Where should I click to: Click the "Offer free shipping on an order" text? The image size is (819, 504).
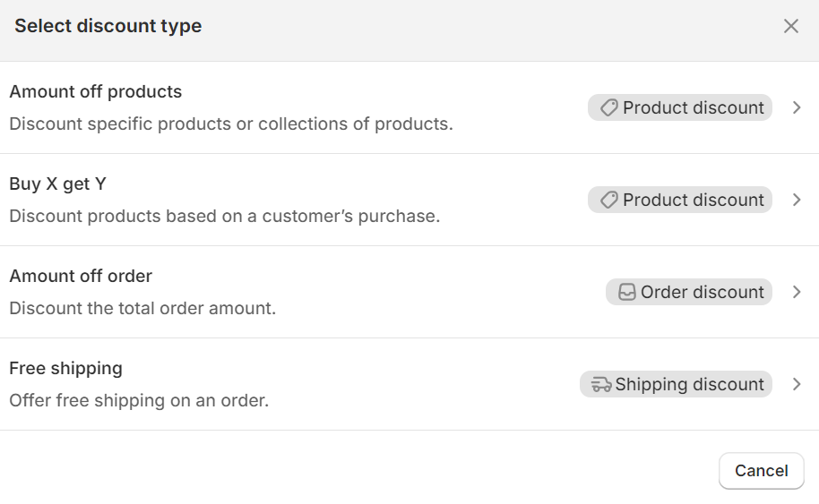coord(139,401)
